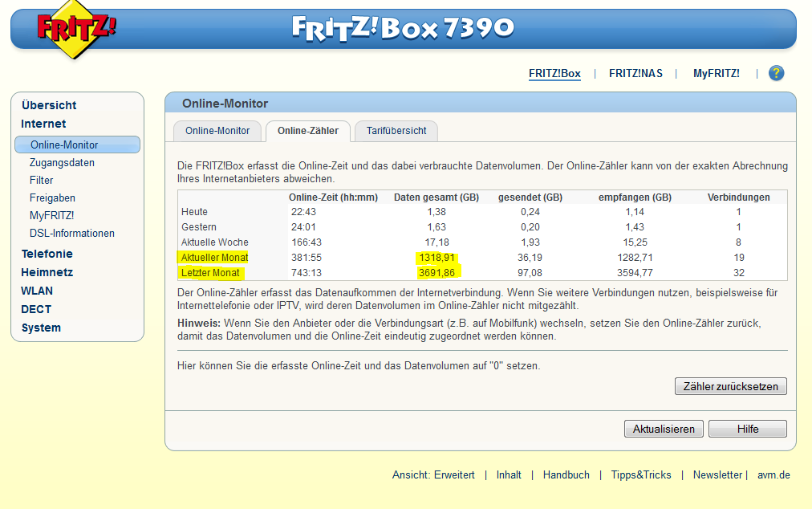Open the FRITZ!Box header link
The height and width of the screenshot is (509, 812).
pyautogui.click(x=554, y=74)
